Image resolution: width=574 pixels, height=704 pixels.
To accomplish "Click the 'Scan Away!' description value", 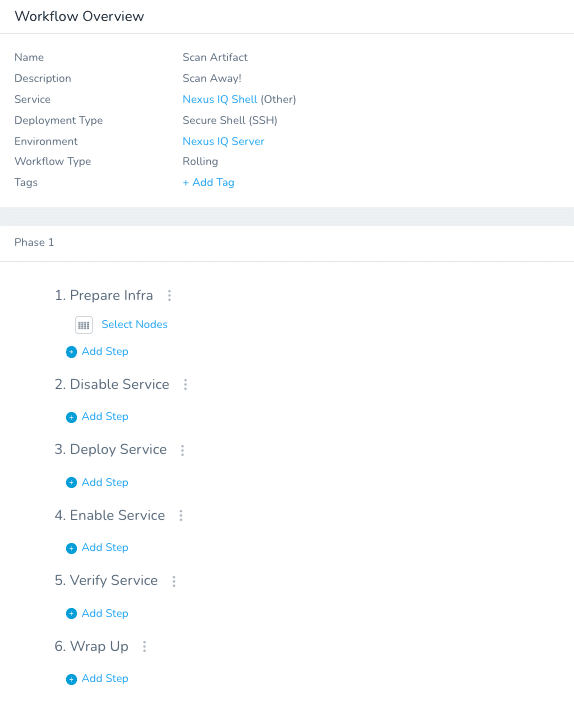I will [x=212, y=79].
